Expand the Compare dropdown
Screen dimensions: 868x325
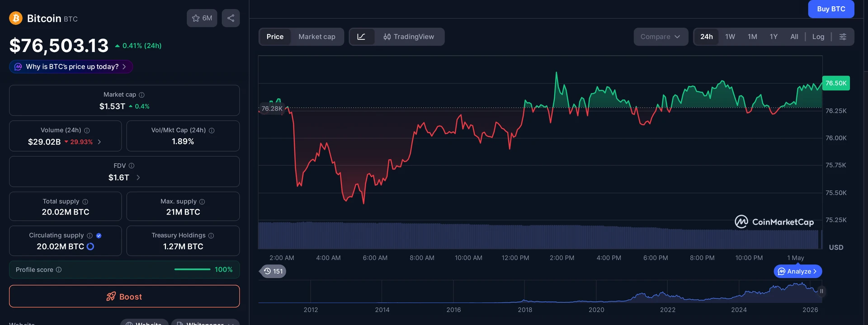point(660,37)
